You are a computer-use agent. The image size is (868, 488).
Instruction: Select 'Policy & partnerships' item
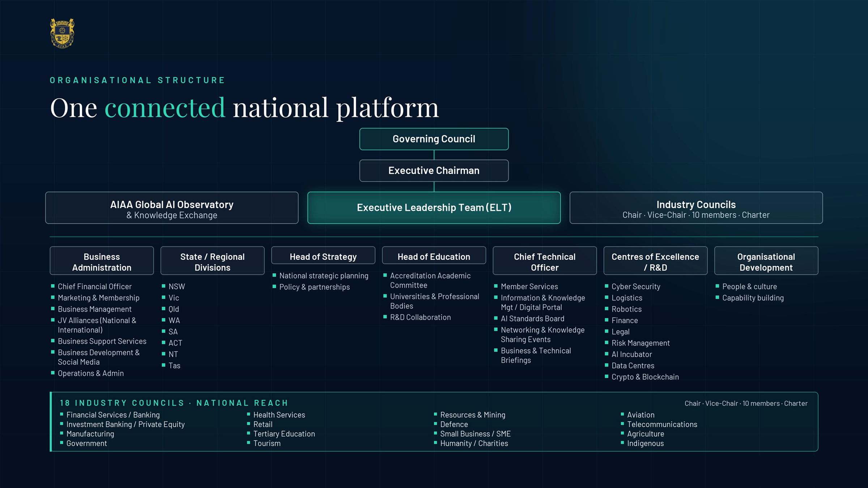315,287
